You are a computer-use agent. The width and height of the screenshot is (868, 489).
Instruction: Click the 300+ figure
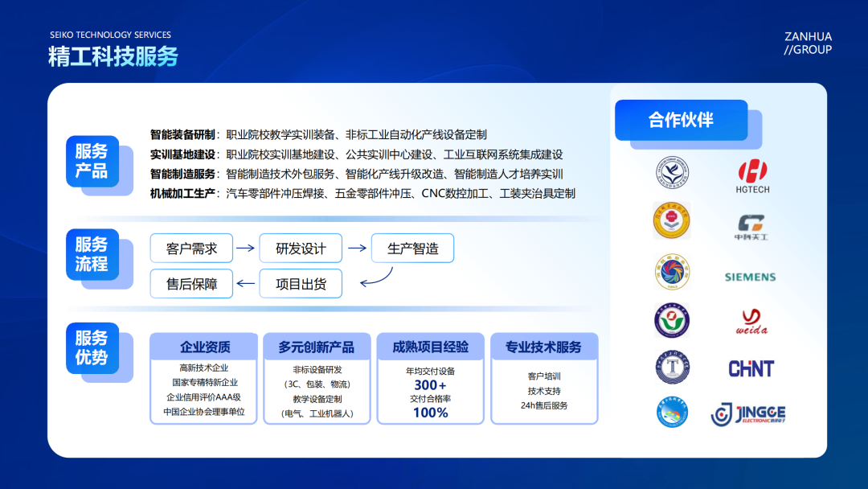[x=430, y=385]
